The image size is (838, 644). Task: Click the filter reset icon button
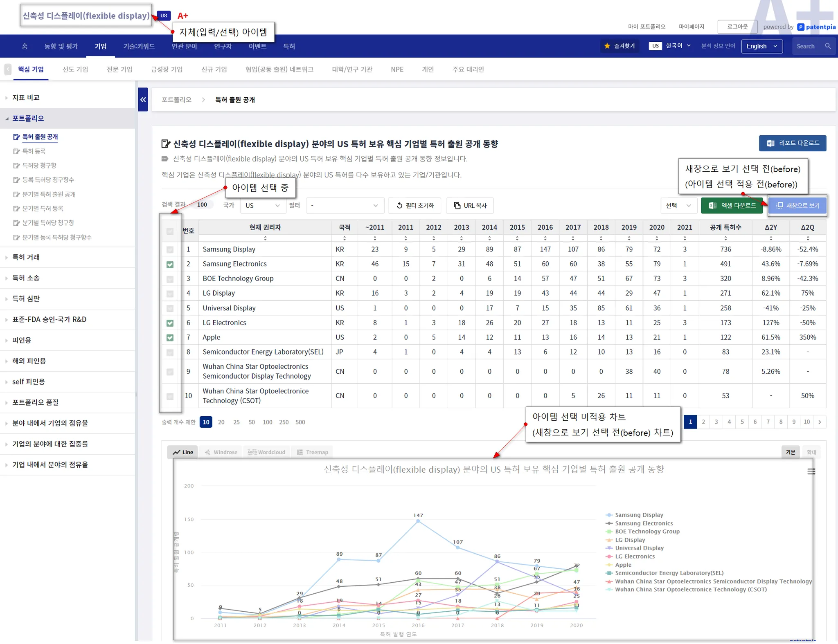(x=414, y=206)
